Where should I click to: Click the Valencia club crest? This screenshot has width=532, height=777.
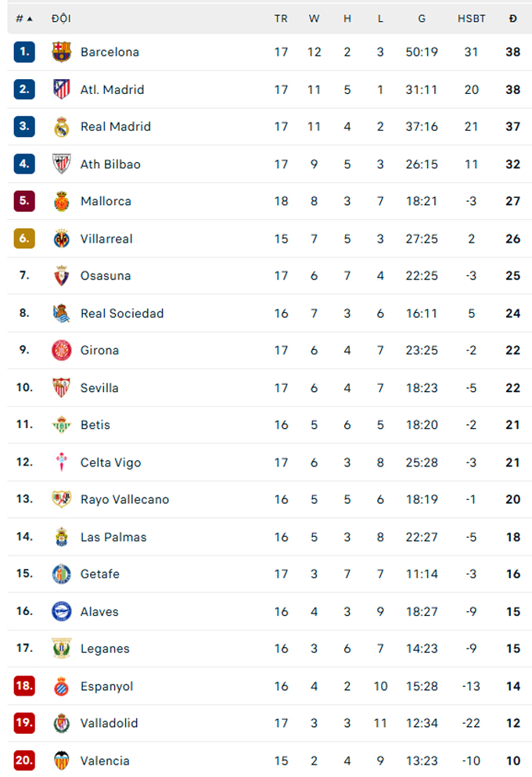(x=62, y=761)
